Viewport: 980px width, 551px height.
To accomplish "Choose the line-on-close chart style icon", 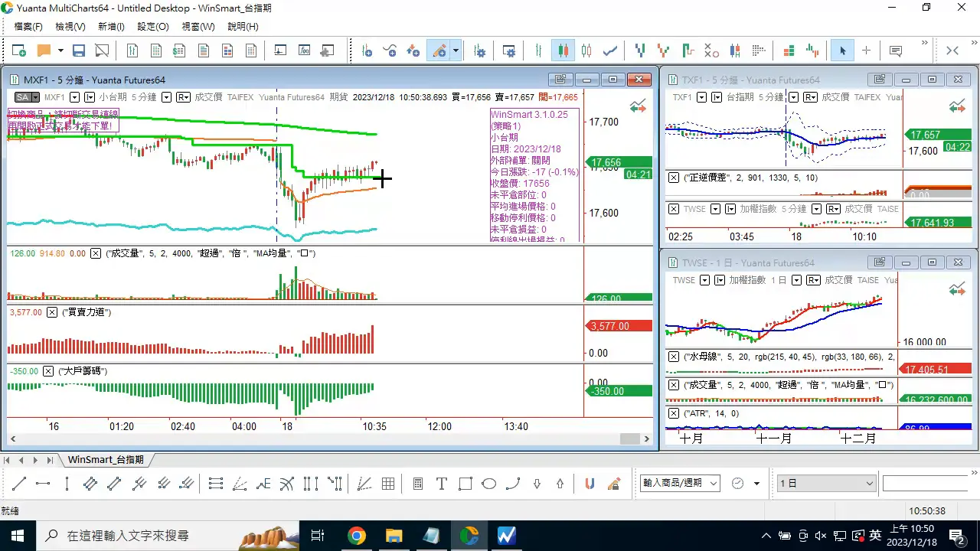I will [610, 51].
